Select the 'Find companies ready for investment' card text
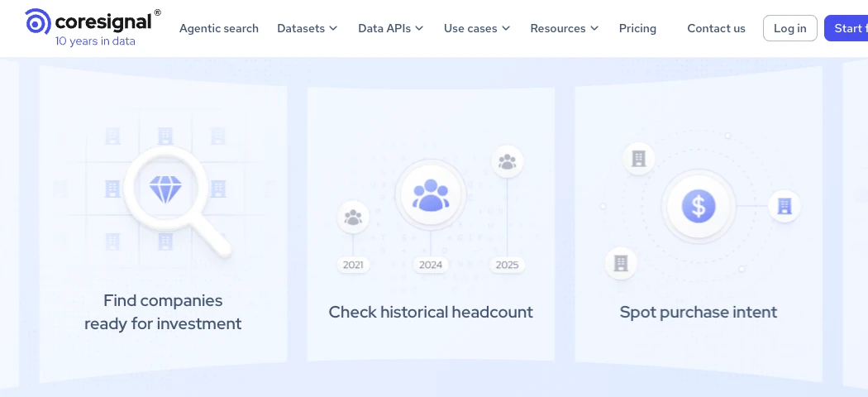The width and height of the screenshot is (868, 397). tap(163, 312)
